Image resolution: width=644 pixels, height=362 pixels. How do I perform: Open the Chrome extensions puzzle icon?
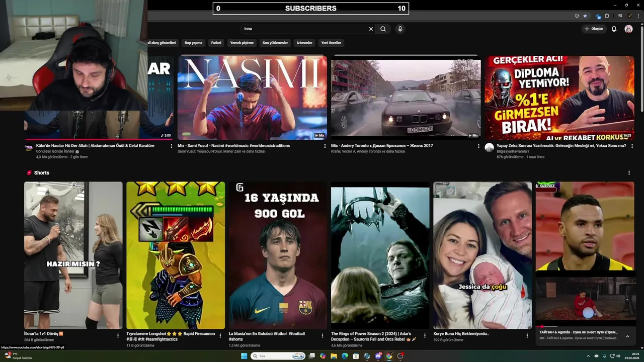pos(607,16)
